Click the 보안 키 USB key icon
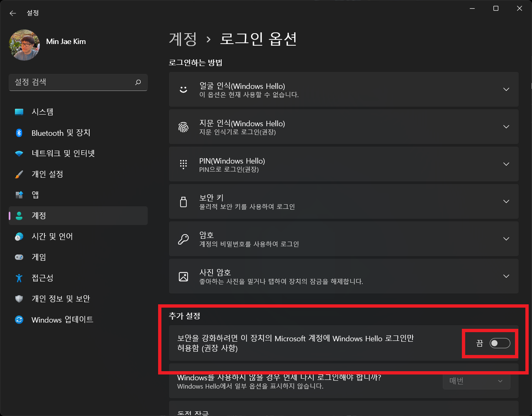The width and height of the screenshot is (532, 416). [183, 201]
